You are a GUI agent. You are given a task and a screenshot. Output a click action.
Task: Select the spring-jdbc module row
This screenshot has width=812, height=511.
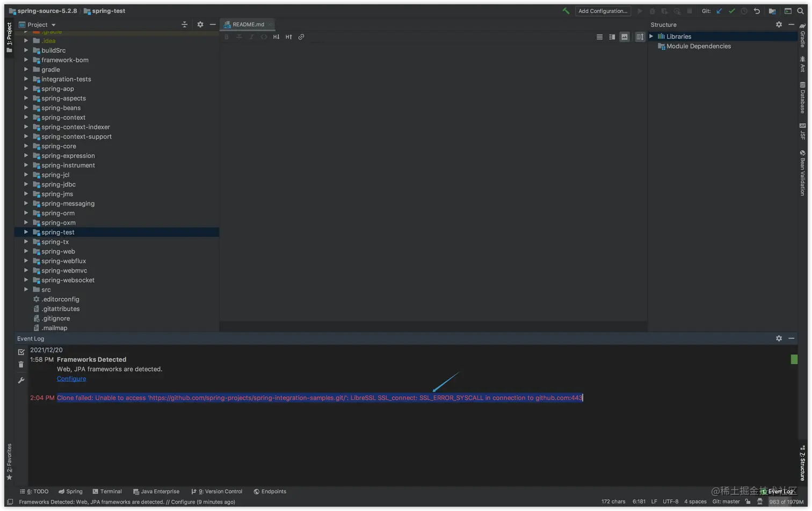point(117,184)
